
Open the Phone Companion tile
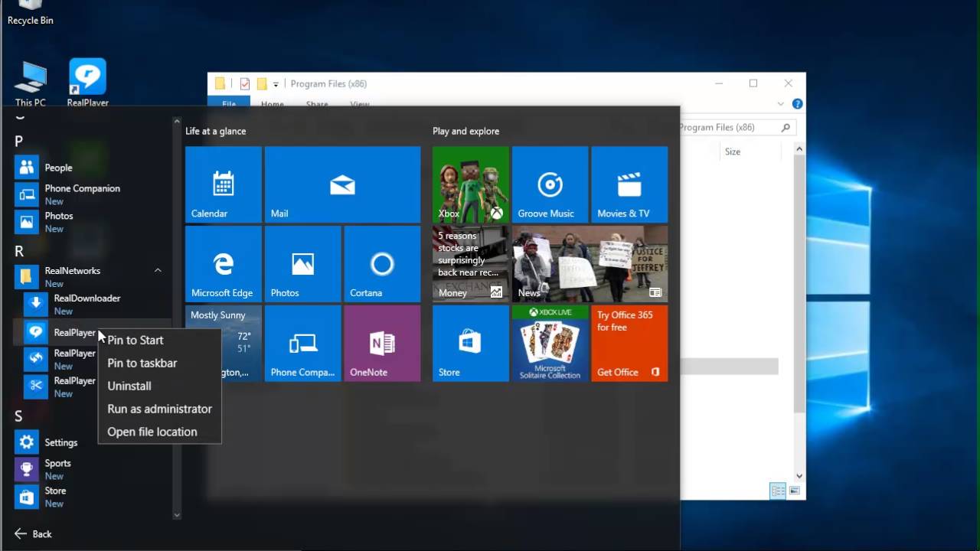[x=302, y=344]
